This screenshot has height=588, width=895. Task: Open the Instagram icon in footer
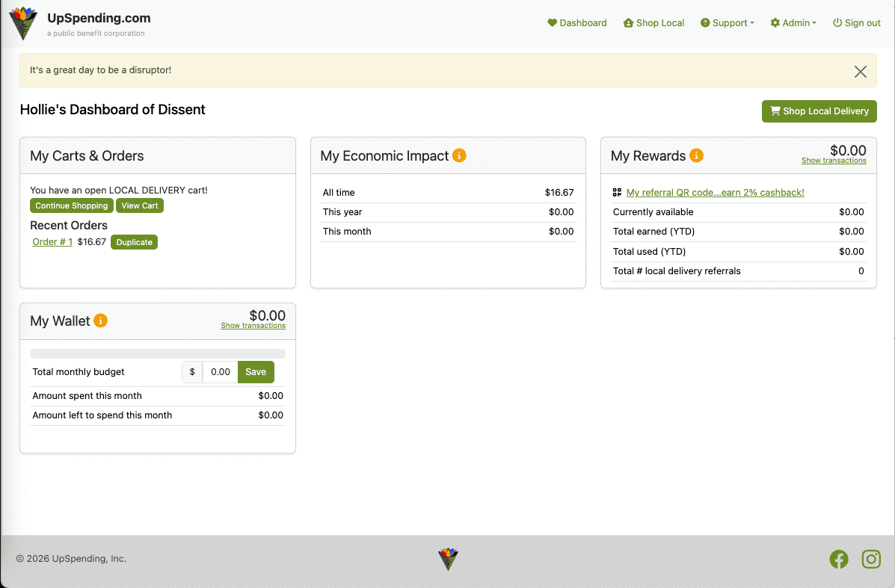[x=871, y=559]
